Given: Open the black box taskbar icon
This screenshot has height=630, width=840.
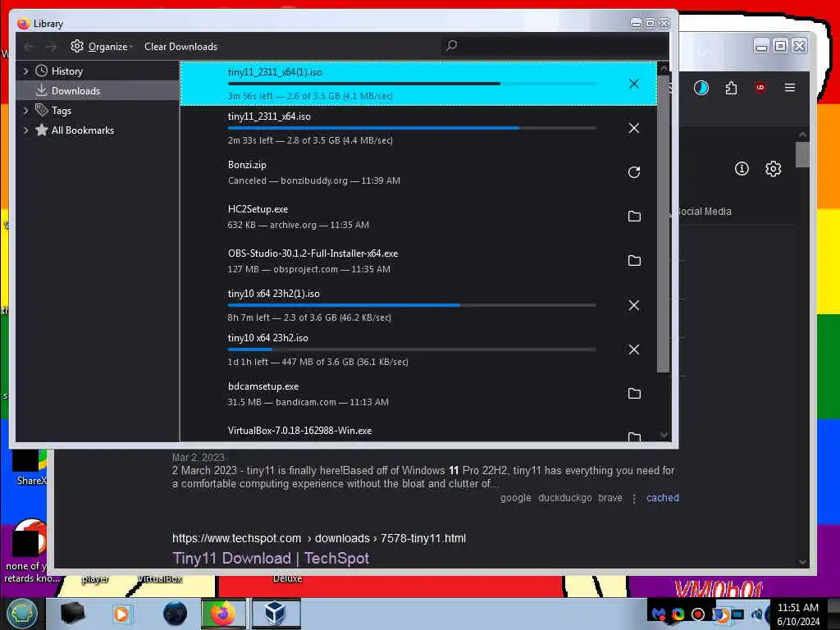Looking at the screenshot, I should pyautogui.click(x=72, y=614).
